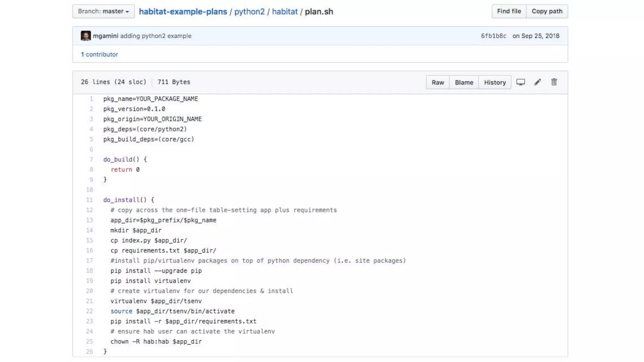
Task: Click the pencil edit file icon
Action: (x=537, y=82)
